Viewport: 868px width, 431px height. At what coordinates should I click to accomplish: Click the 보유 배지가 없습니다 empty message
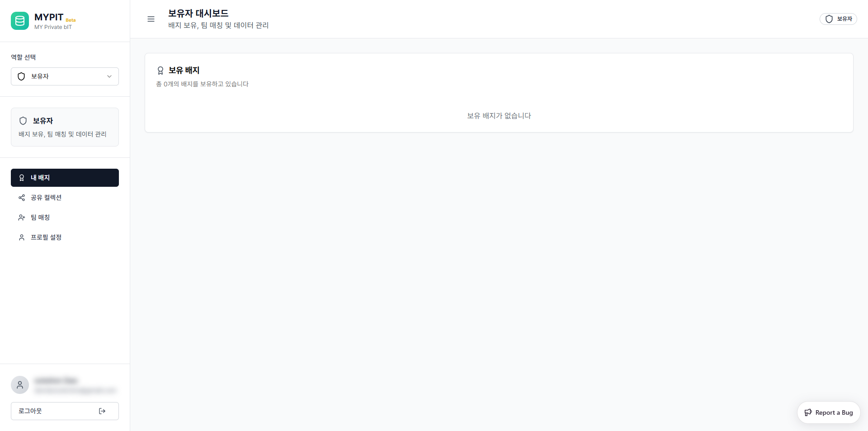point(499,116)
